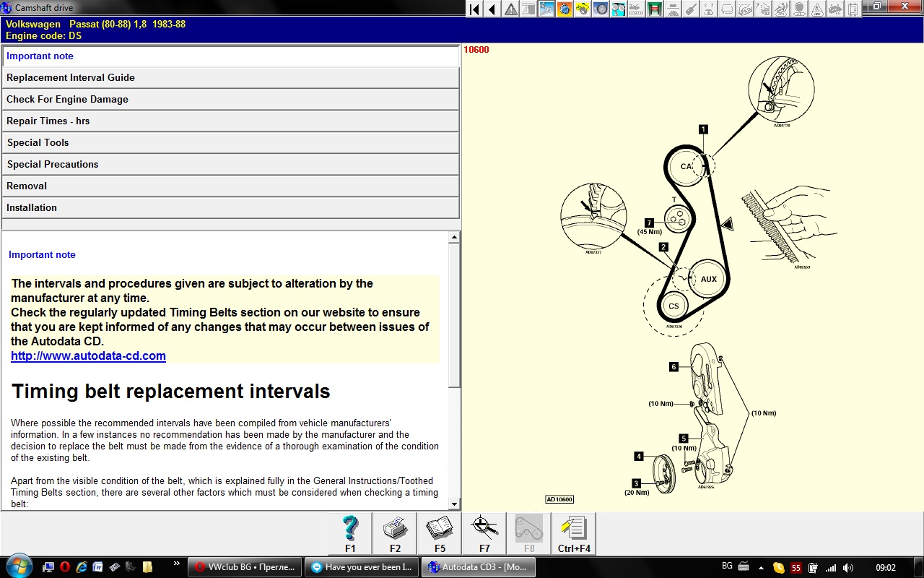
Task: Open Repair Times - hrs section
Action: 230,121
